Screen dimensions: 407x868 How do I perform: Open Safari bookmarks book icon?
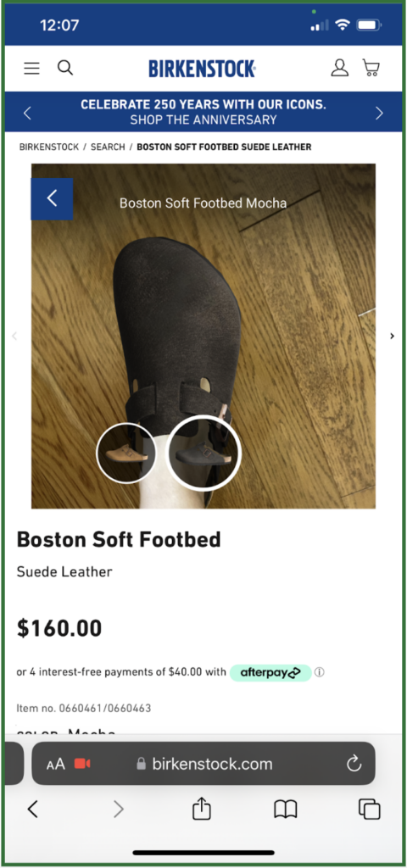pos(286,810)
